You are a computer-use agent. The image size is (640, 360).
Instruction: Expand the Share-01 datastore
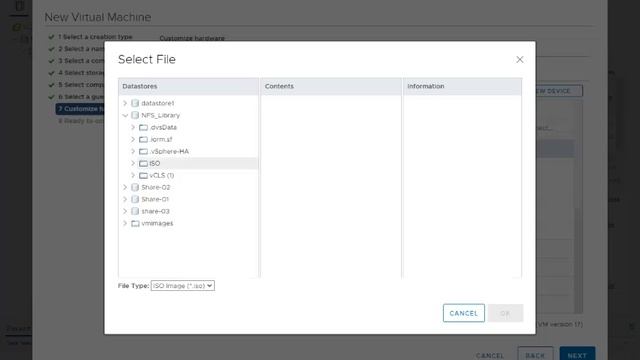click(x=125, y=199)
